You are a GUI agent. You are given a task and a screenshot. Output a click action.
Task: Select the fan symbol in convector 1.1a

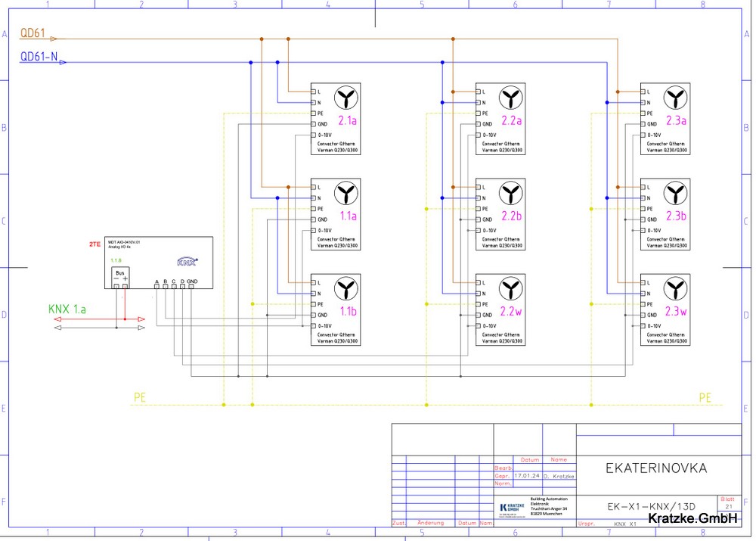[347, 192]
